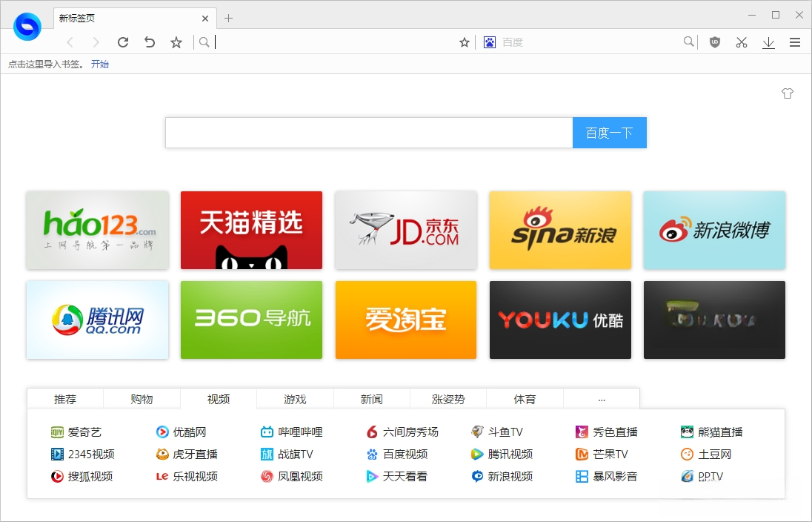The height and width of the screenshot is (522, 812).
Task: Go forward with the forward arrow
Action: (x=96, y=42)
